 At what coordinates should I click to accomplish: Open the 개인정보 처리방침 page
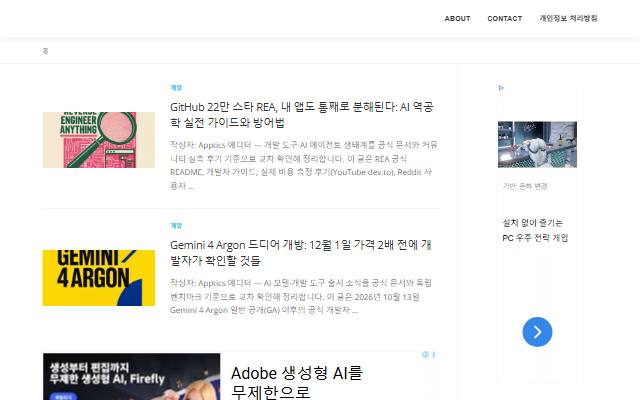[568, 18]
